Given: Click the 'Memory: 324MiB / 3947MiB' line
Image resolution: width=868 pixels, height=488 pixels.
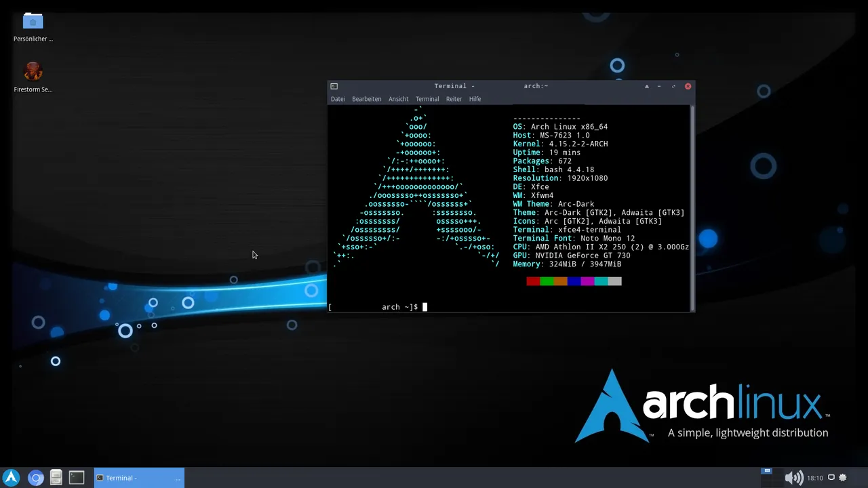Looking at the screenshot, I should click(567, 264).
